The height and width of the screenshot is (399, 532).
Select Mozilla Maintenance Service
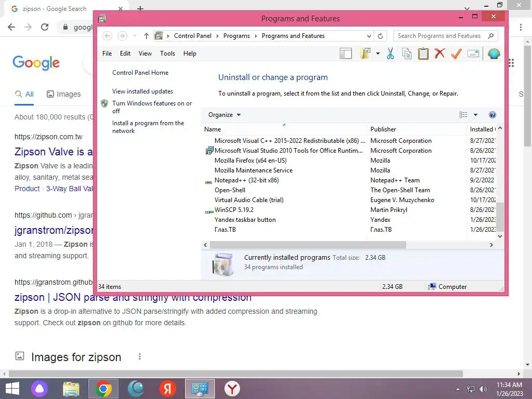(x=350, y=170)
